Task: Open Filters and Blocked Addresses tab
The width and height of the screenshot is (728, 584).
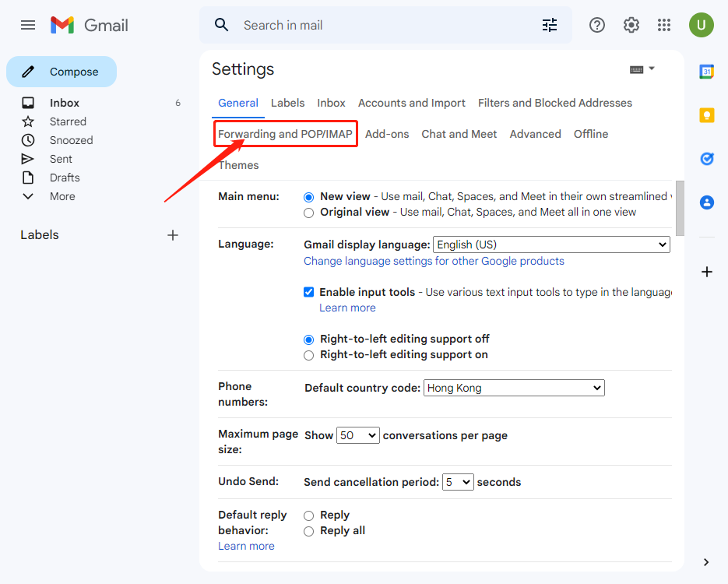Action: pos(554,103)
